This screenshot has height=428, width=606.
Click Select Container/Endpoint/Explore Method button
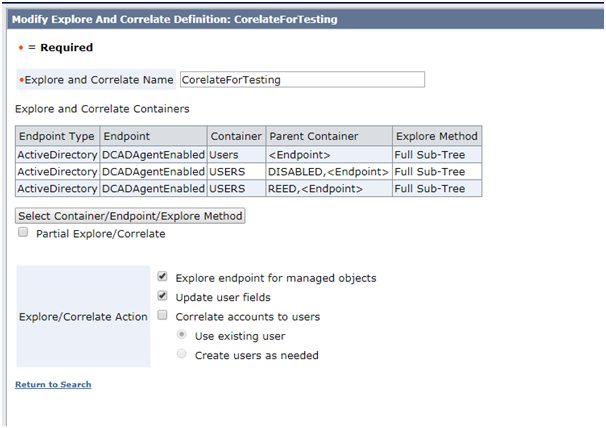[x=130, y=216]
